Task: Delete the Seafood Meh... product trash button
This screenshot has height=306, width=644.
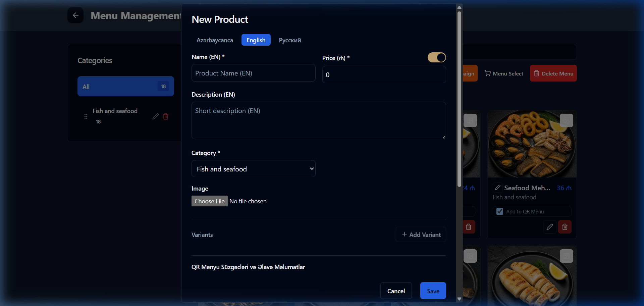Action: click(x=565, y=227)
